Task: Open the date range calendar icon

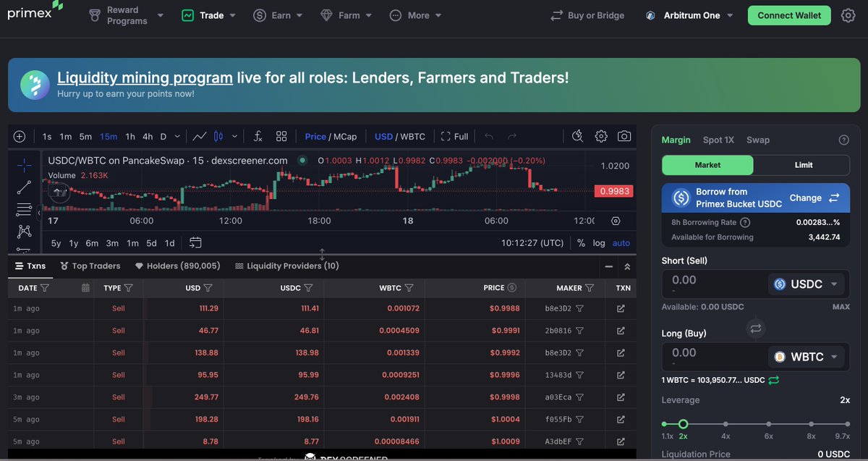Action: coord(195,243)
